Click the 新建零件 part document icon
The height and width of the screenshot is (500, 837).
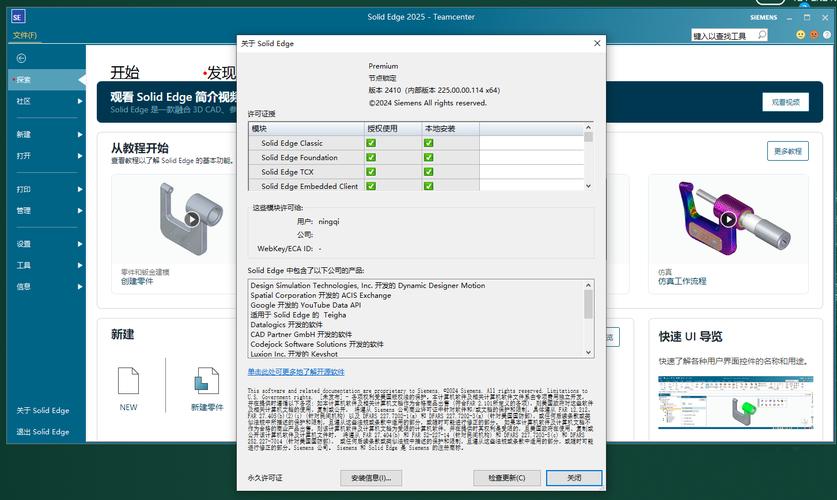[207, 380]
